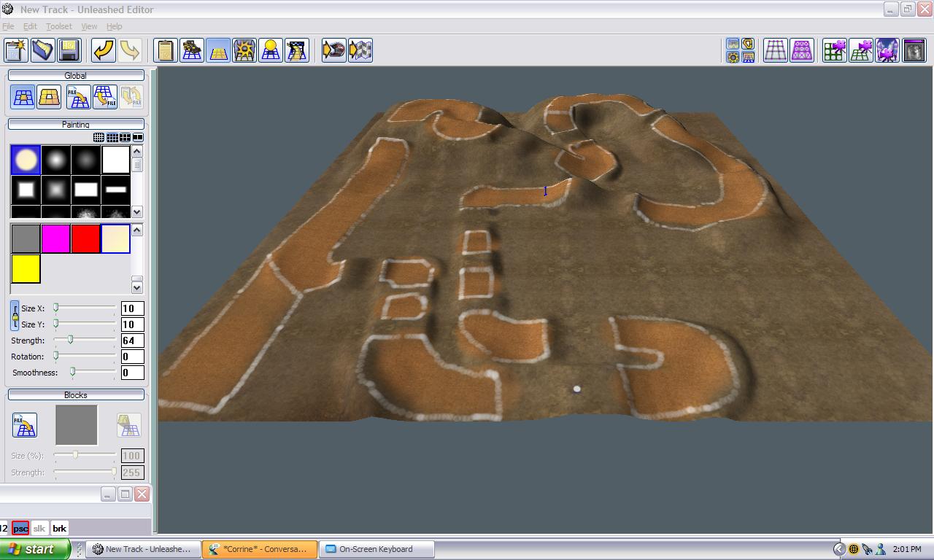Open the Toolset menu
This screenshot has height=560, width=934.
pos(58,26)
